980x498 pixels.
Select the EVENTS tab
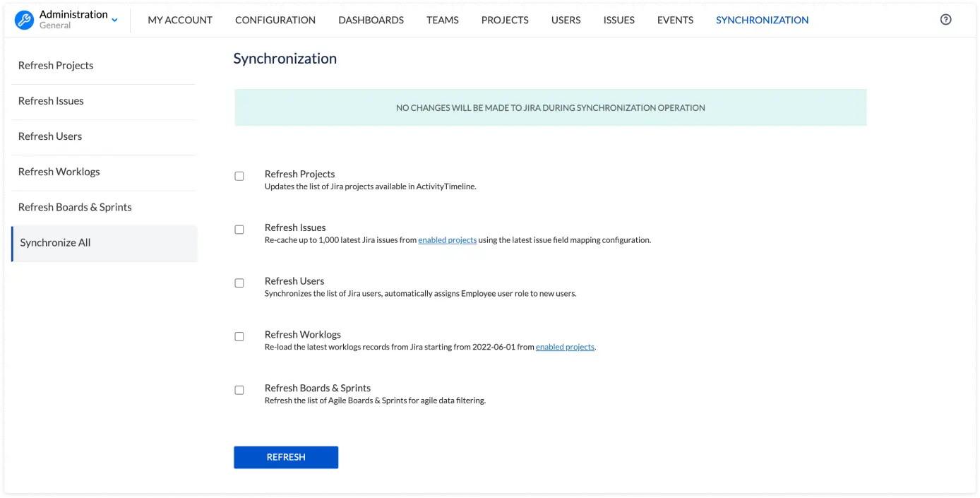(x=675, y=20)
